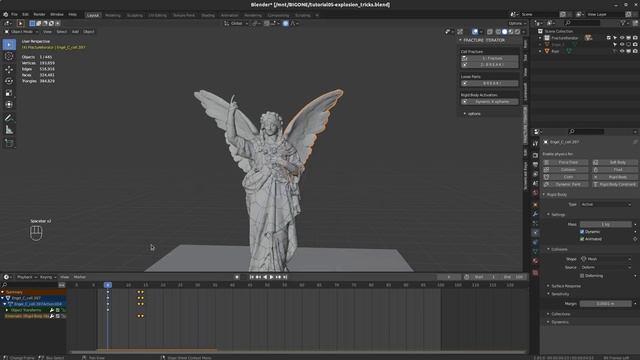Image resolution: width=640 pixels, height=360 pixels.
Task: Select the Cursor tool
Action: coord(9,56)
